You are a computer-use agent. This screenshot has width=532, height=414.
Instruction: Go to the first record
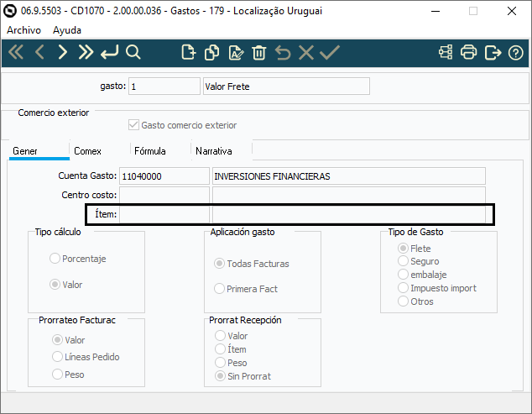[16, 53]
